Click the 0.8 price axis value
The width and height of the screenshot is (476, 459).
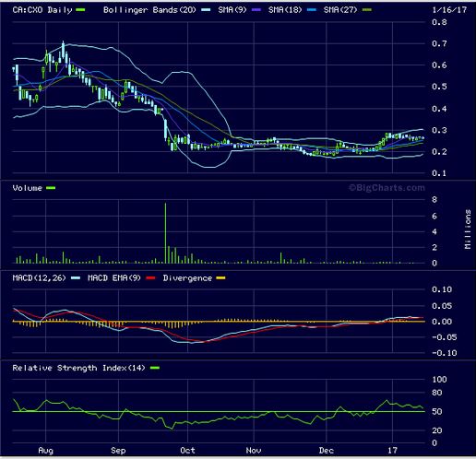click(x=439, y=22)
